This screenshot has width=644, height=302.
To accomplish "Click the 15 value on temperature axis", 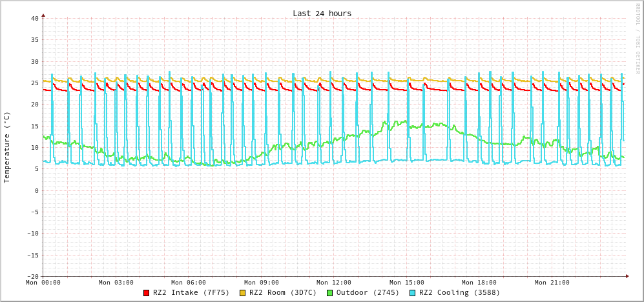I will 34,126.
